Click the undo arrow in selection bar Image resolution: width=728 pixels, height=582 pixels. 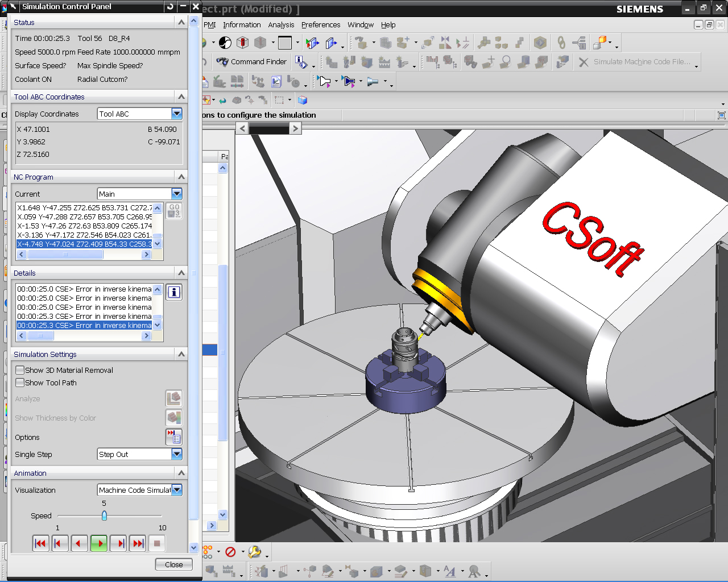coord(222,100)
